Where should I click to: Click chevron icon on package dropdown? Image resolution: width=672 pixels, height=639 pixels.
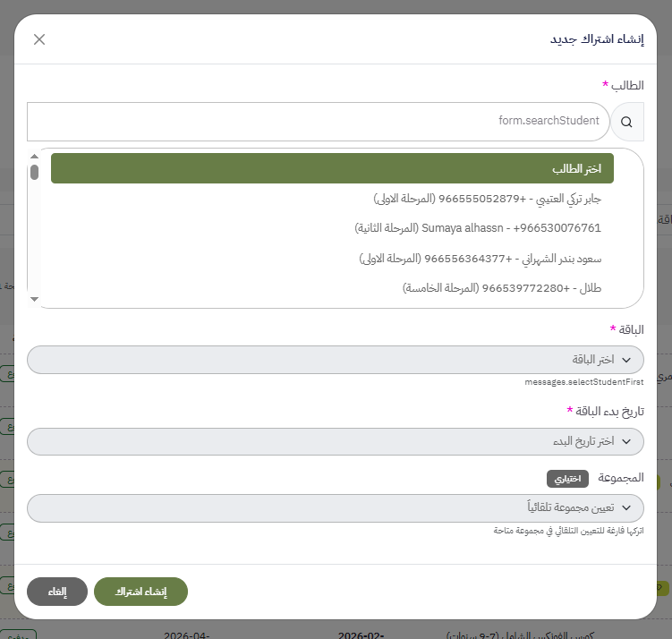point(626,360)
